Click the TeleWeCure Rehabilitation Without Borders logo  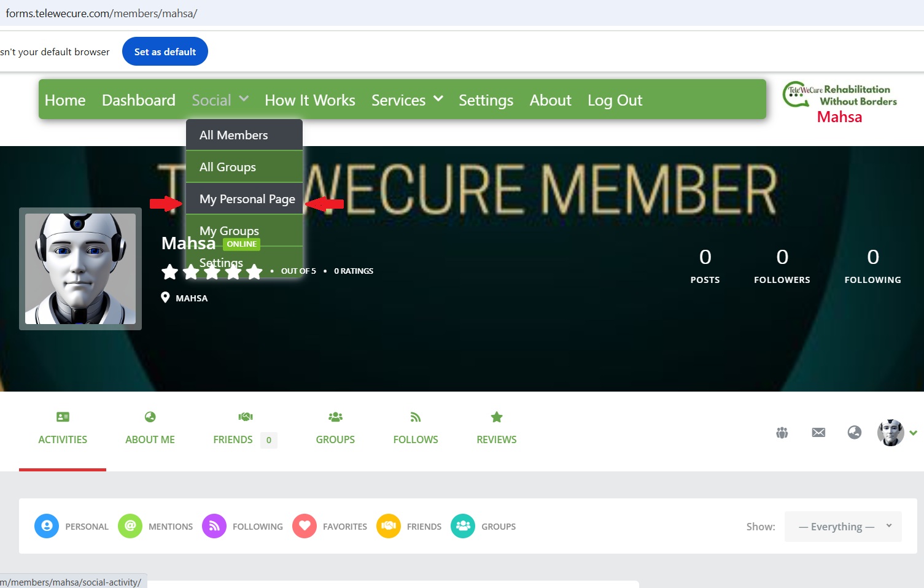[839, 95]
